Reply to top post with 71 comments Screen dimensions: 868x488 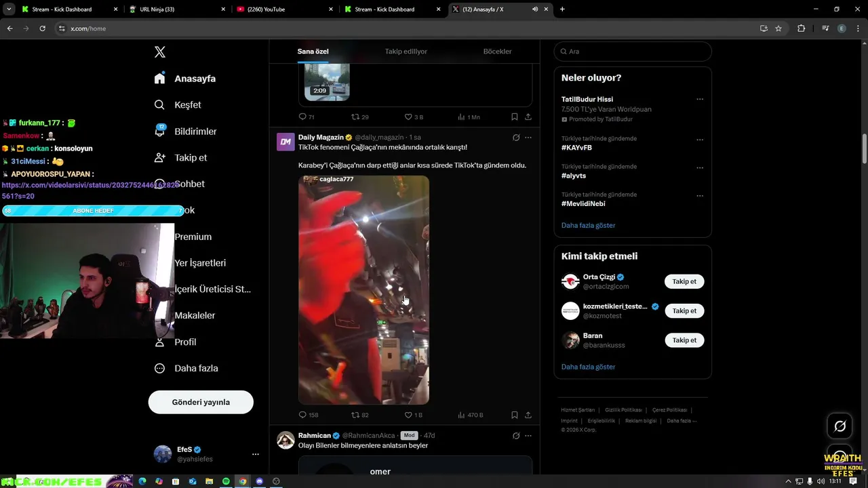click(x=307, y=117)
